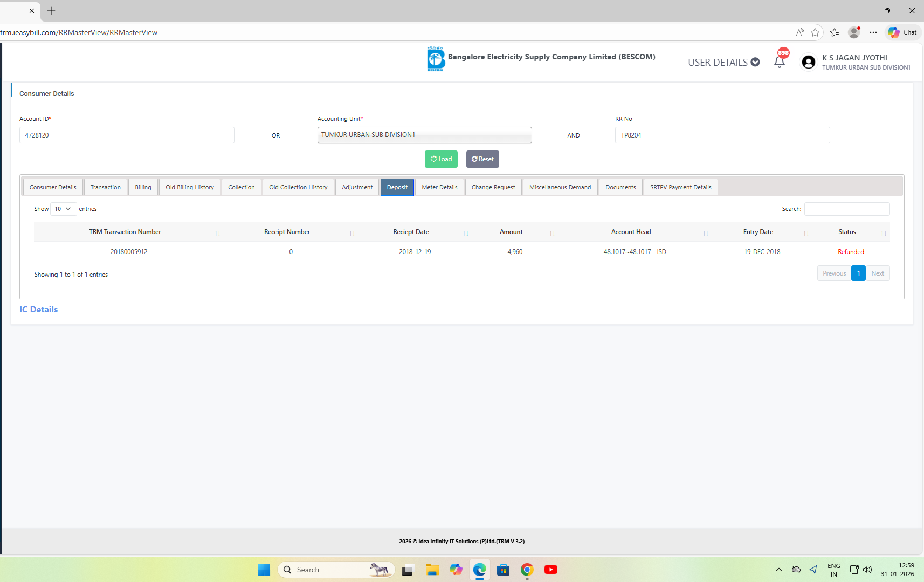Open the notification bell with red badge
This screenshot has height=582, width=924.
pos(780,61)
